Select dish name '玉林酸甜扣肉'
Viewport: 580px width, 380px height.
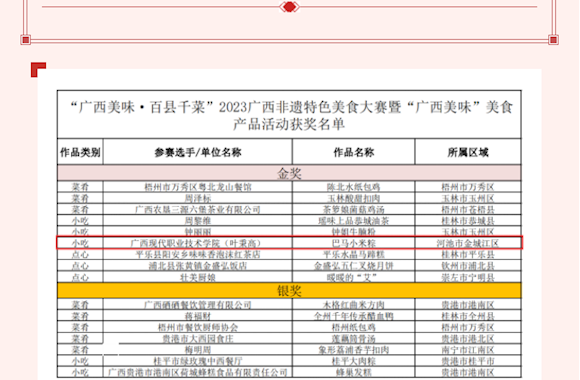pos(354,198)
